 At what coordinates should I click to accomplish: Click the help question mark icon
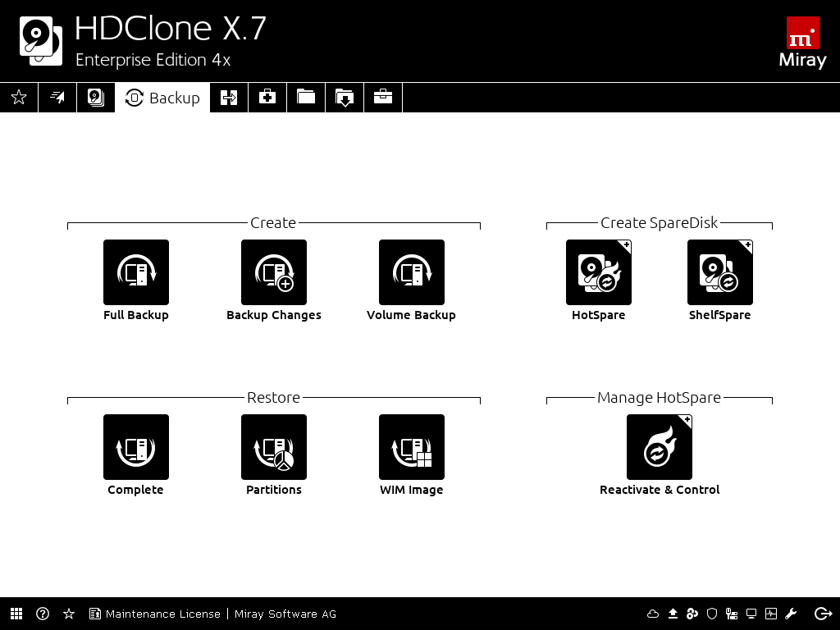coord(43,614)
